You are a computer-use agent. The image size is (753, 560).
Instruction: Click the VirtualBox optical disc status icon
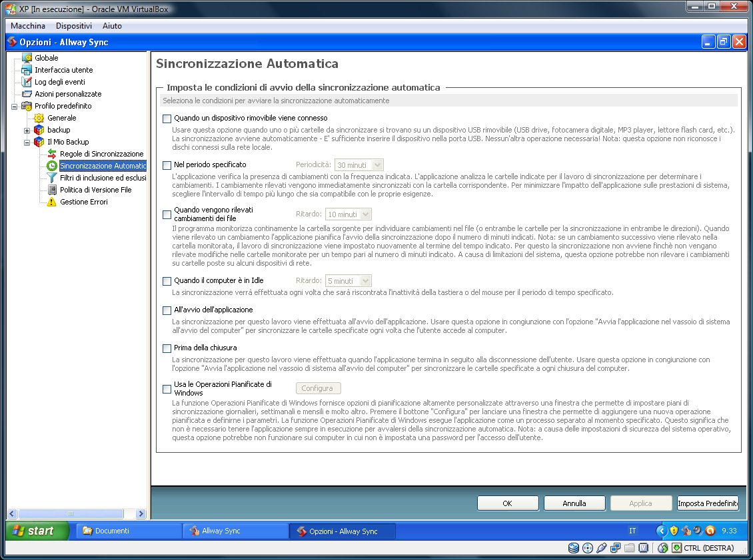pyautogui.click(x=587, y=548)
